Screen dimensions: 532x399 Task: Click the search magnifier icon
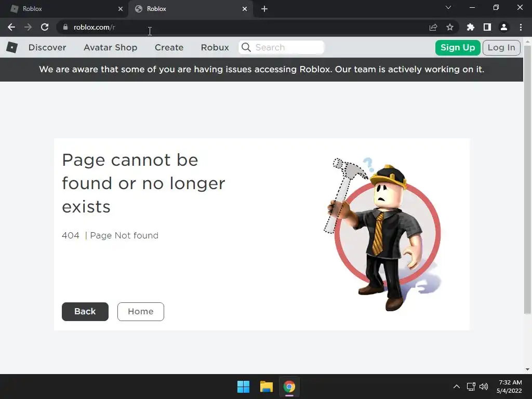246,47
